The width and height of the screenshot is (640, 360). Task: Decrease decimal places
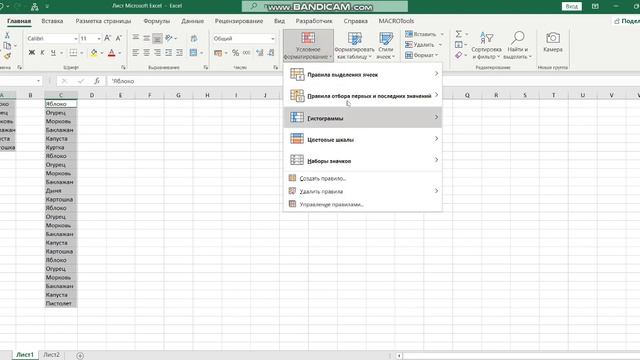click(271, 53)
